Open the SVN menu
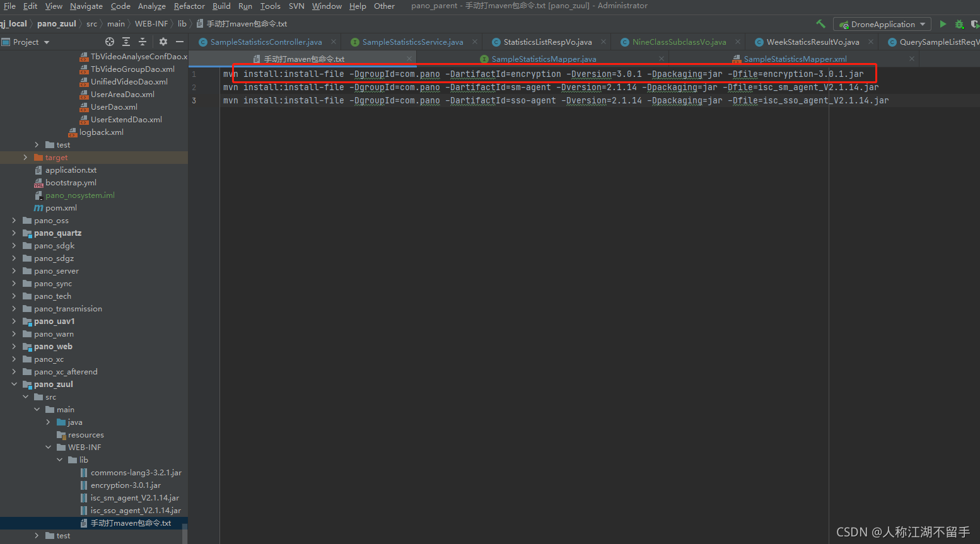The image size is (980, 544). pos(296,6)
